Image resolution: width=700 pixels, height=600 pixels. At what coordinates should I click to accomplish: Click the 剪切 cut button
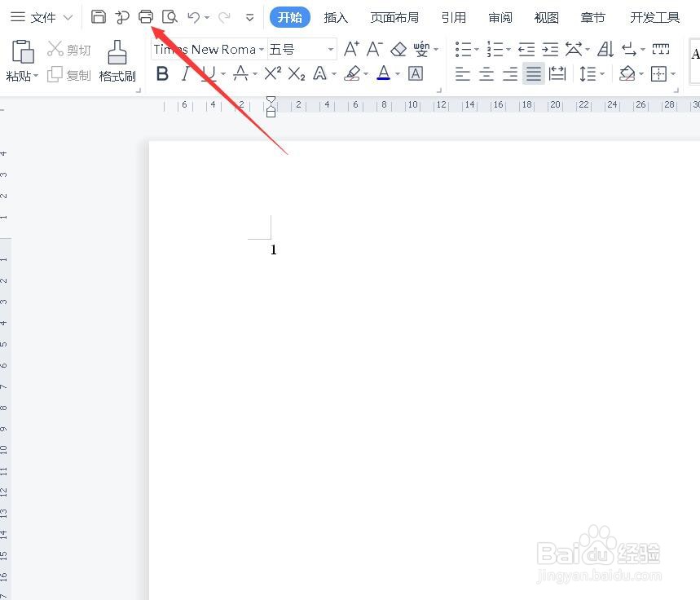[69, 50]
